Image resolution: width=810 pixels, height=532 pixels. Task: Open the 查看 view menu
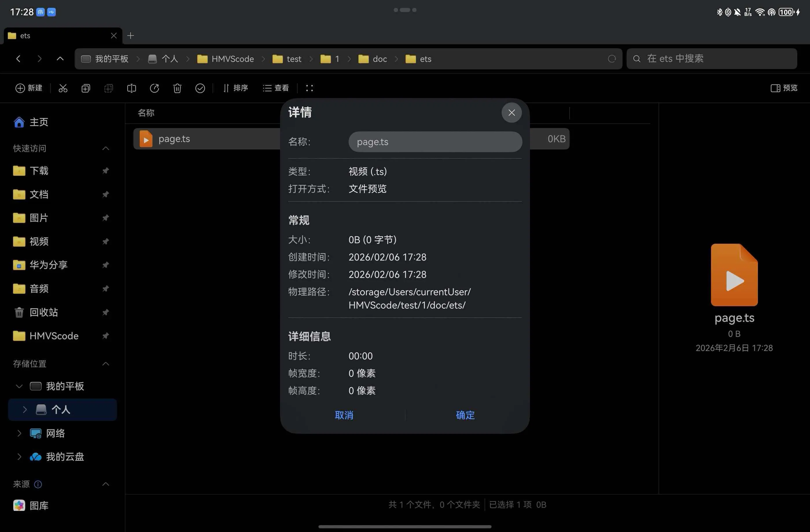coord(276,88)
